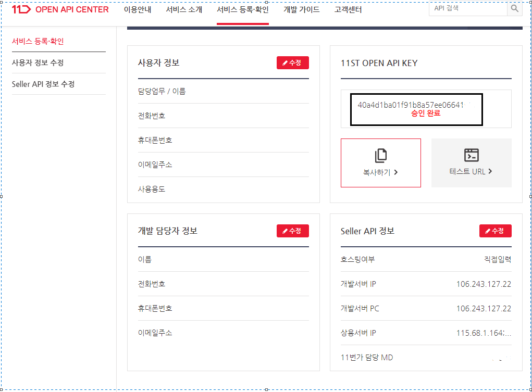Click the 직접입력 value
532x392 pixels.
498,259
